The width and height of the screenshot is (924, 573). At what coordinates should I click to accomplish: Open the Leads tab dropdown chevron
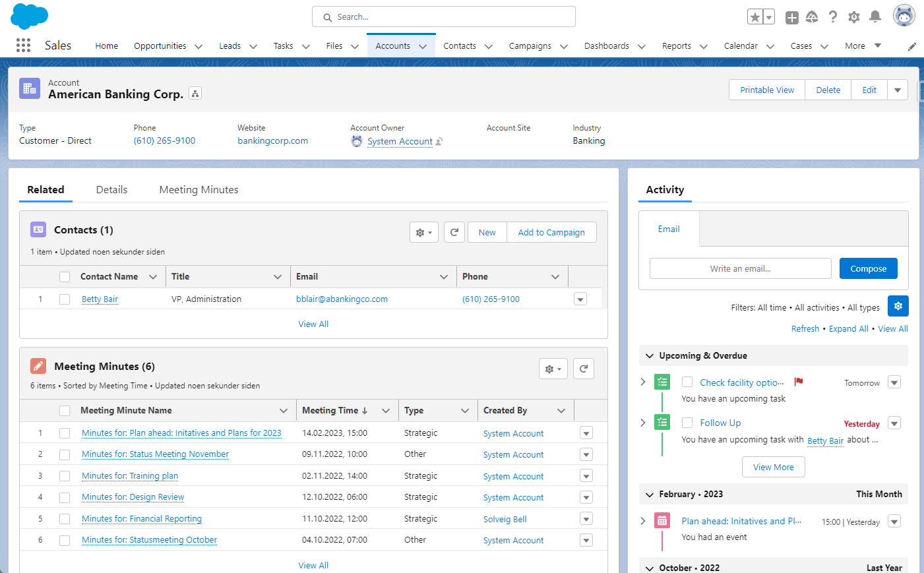[253, 46]
